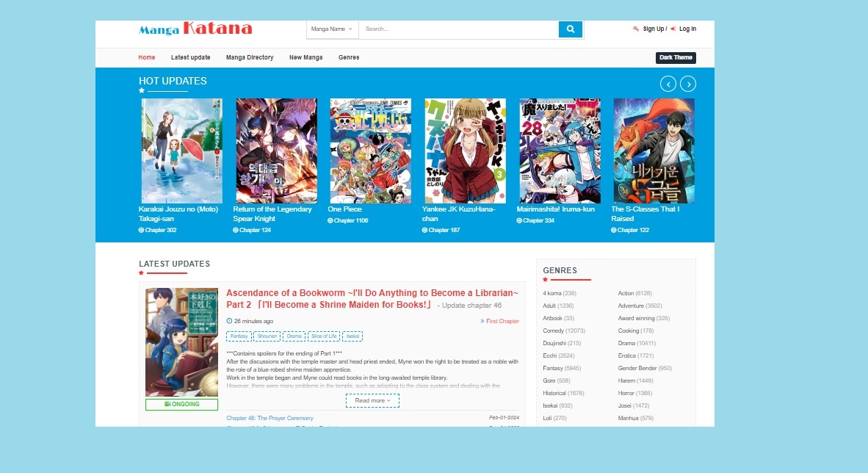
Task: Open the Manga Directory menu item
Action: pos(250,57)
